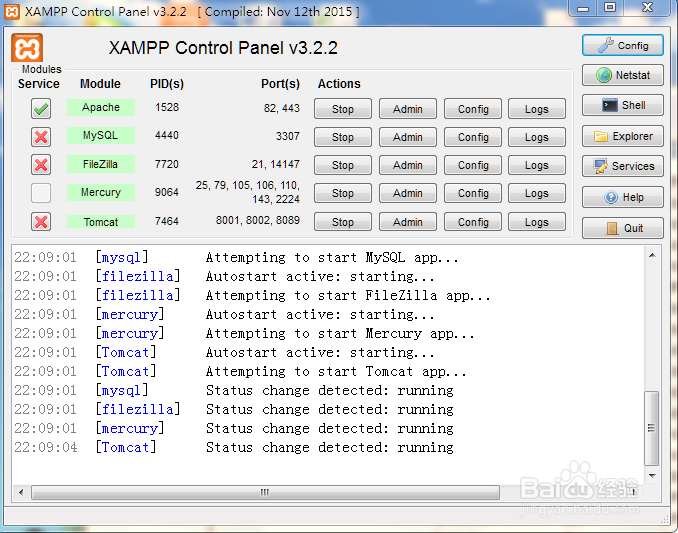678x533 pixels.
Task: Open MySQL Admin page
Action: coord(408,137)
